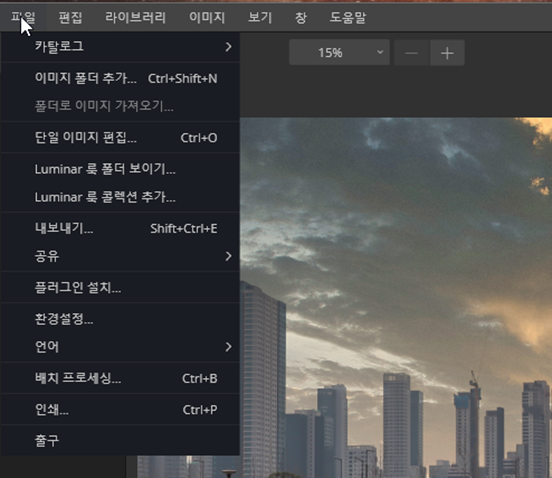Select Luminar 룩 콜렉션 추가...
552x478 pixels.
pos(120,197)
